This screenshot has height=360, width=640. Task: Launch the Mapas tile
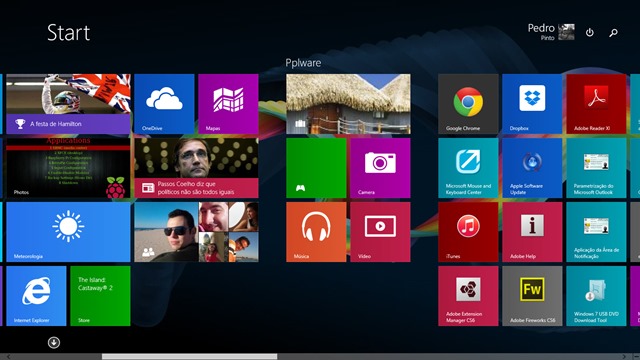point(228,104)
